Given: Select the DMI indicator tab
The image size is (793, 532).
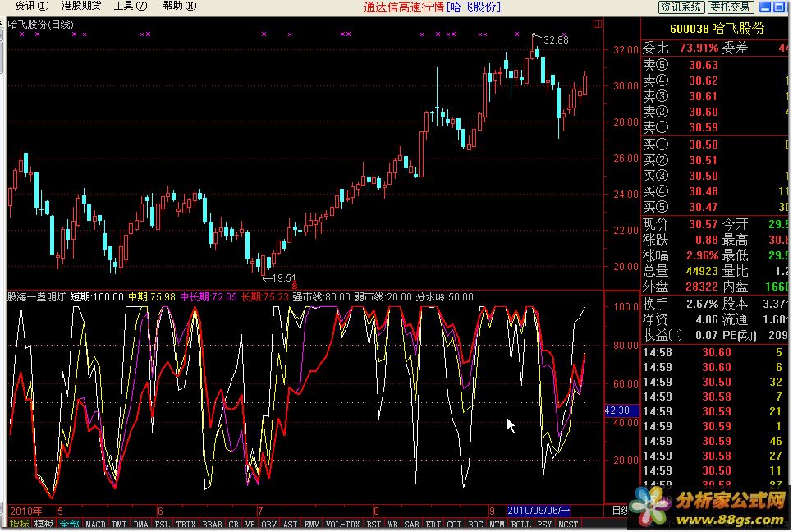Looking at the screenshot, I should coord(119,525).
